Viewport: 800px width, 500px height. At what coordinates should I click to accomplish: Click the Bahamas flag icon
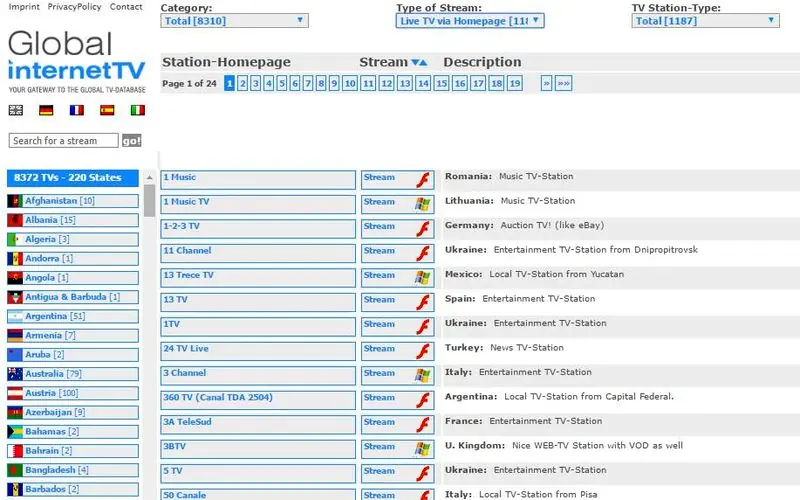(x=15, y=432)
